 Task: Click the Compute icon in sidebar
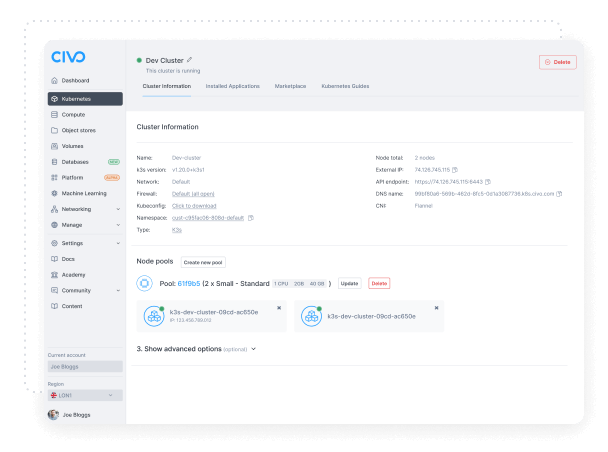[x=53, y=115]
